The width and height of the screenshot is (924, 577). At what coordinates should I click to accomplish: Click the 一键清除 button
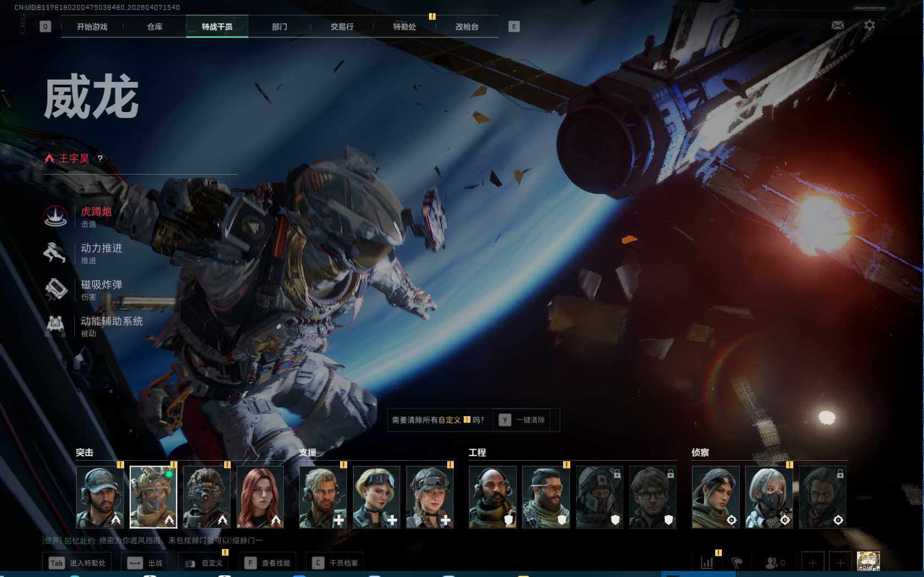pos(522,420)
